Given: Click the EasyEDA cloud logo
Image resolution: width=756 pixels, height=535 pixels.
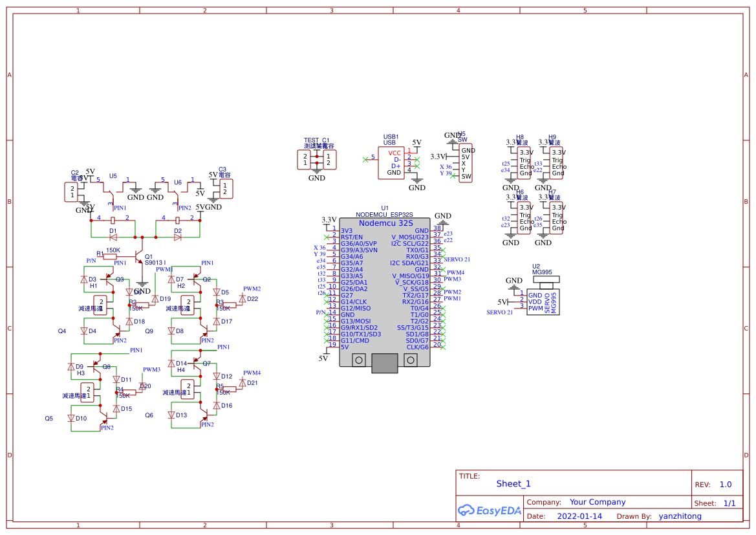Looking at the screenshot, I should (466, 510).
